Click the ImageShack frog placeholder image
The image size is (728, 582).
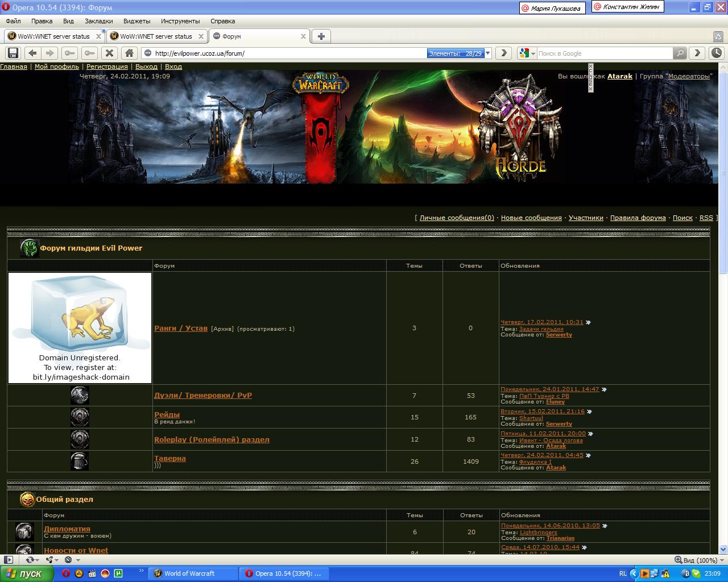click(x=80, y=328)
